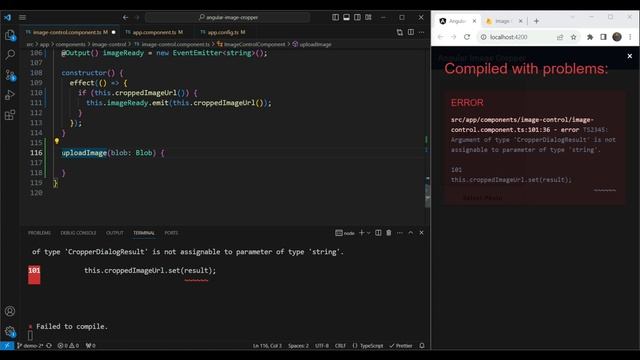Viewport: 640px width, 360px height.
Task: Open Chrome Extensions puzzle icon
Action: 590,37
